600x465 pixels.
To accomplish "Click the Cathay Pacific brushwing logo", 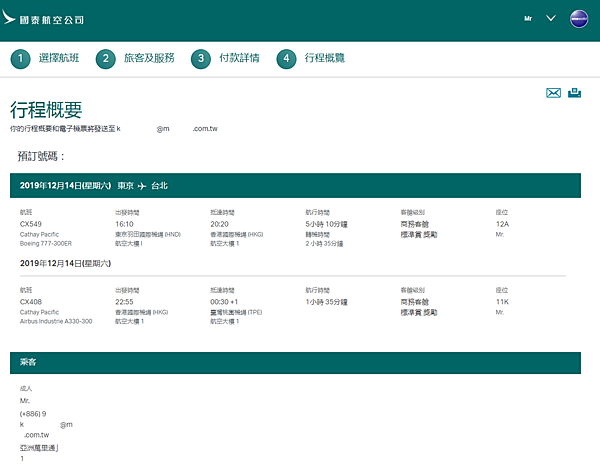I will [8, 17].
